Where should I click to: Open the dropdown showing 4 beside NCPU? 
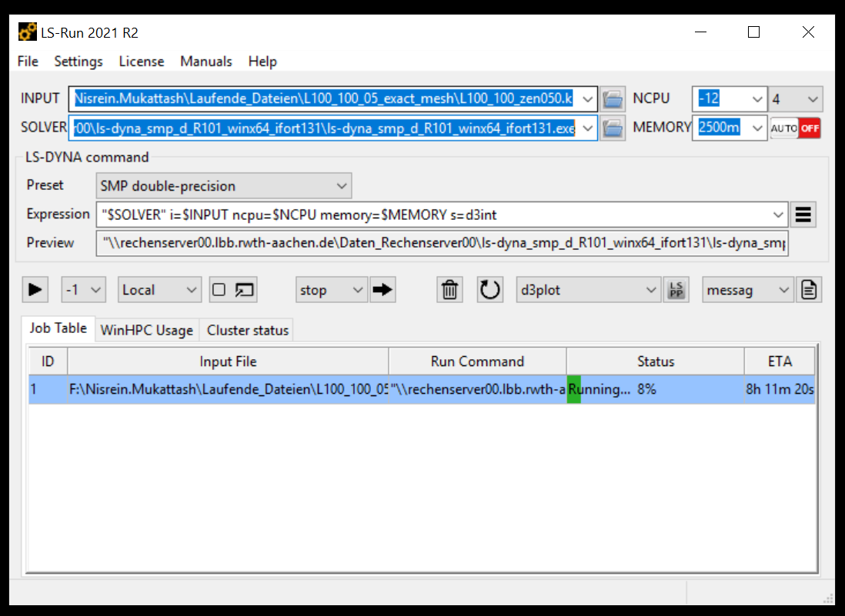tap(796, 99)
